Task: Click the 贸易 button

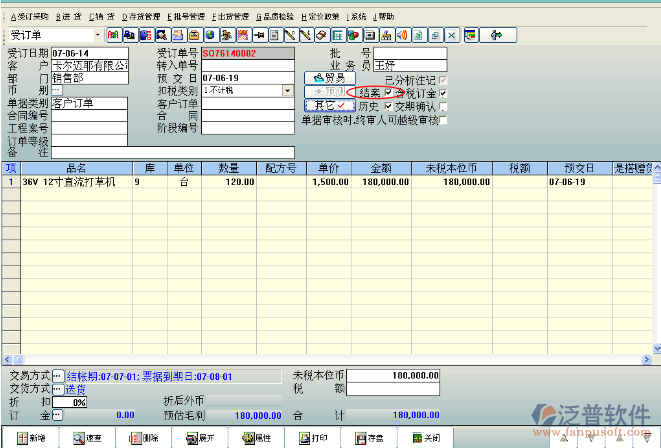Action: click(x=329, y=77)
